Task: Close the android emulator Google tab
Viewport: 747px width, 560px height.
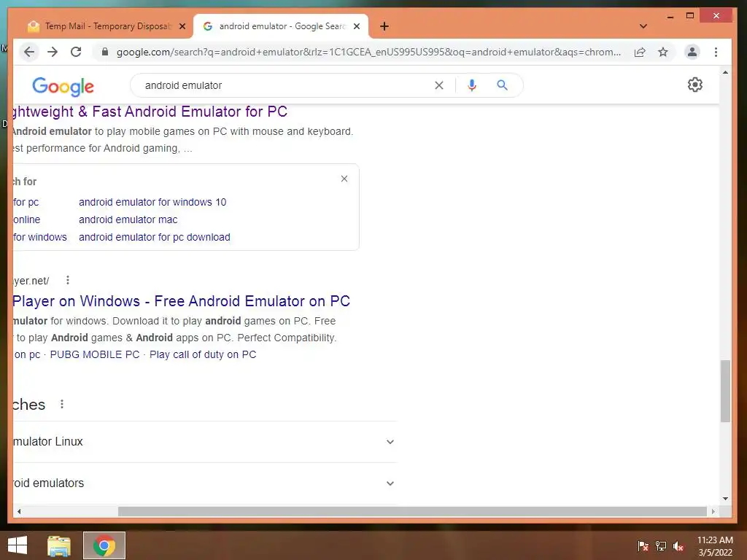Action: tap(356, 27)
